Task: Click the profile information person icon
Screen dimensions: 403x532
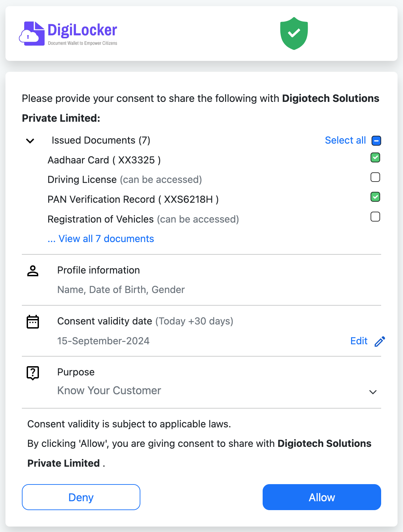Action: [33, 271]
